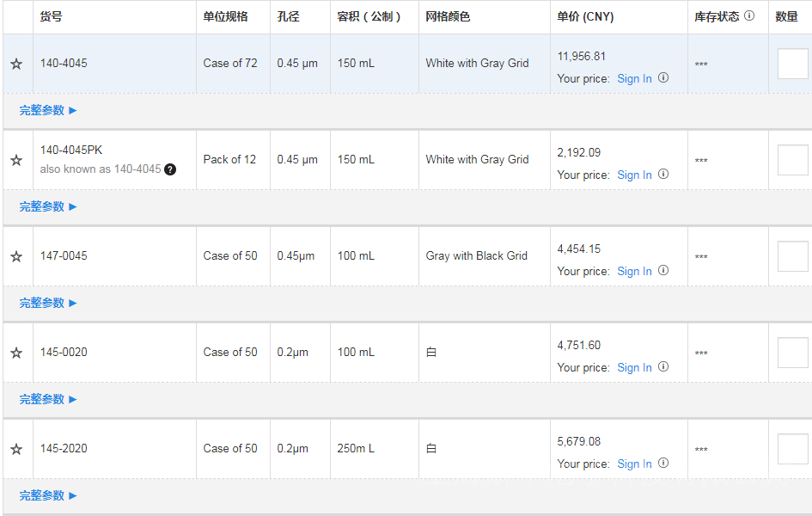
Task: Expand 完整参数 under 140-4045PK row
Action: (48, 206)
